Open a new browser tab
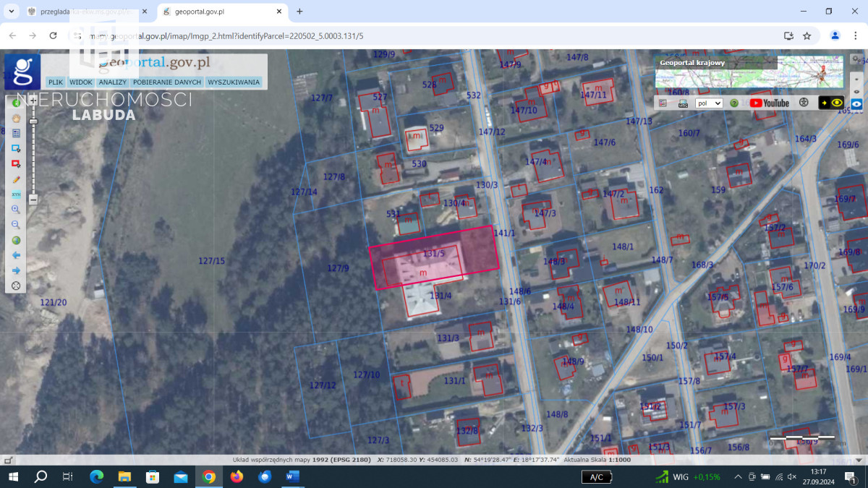The image size is (868, 488). coord(299,12)
